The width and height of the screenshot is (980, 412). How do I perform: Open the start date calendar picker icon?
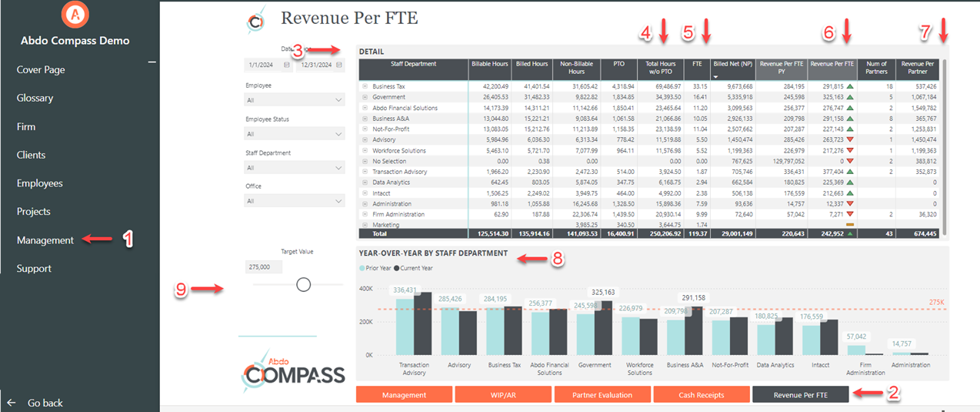point(287,65)
